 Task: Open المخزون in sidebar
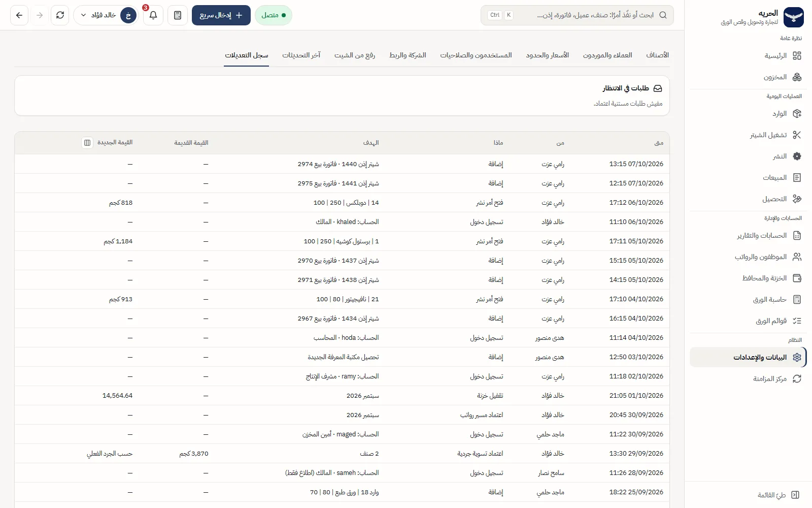(748, 77)
